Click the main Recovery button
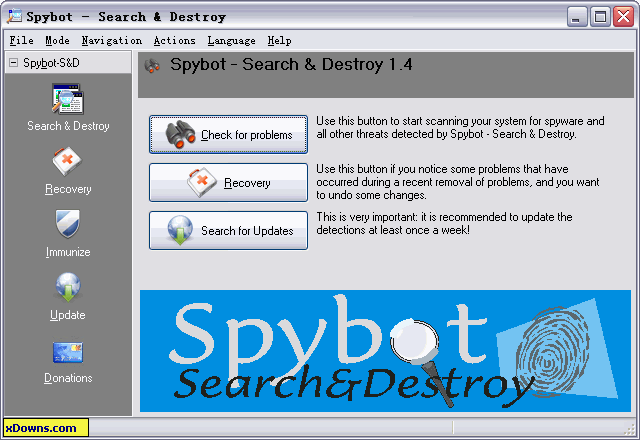Viewport: 640px width, 440px height. click(x=229, y=182)
